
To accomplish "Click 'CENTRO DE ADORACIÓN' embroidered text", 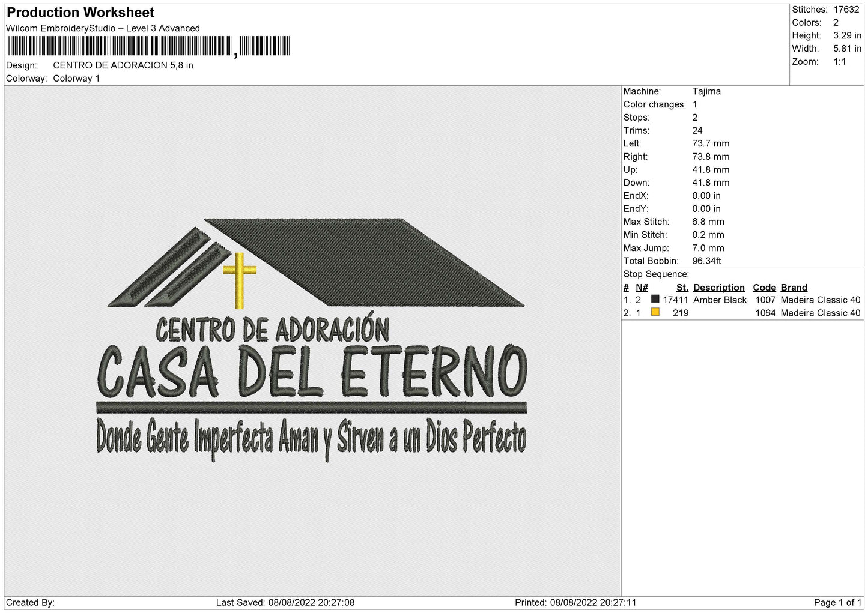I will [x=272, y=328].
